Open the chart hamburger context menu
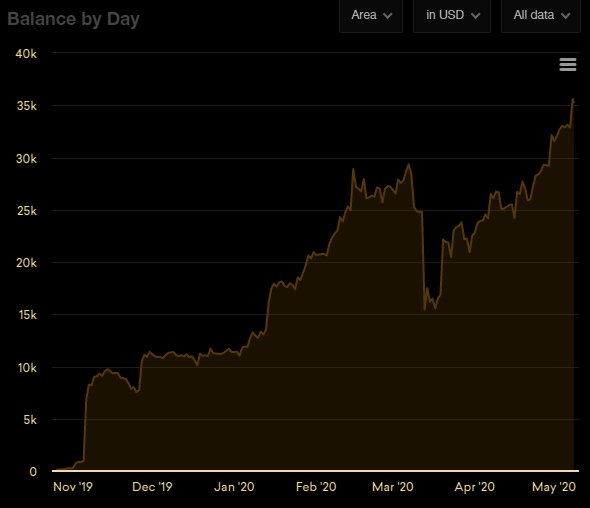This screenshot has width=590, height=508. (568, 65)
